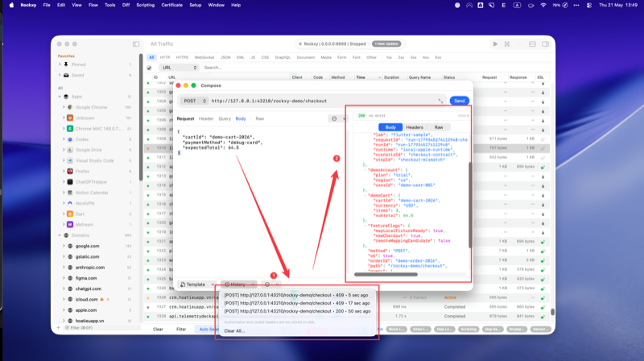Toggle the JSON content filter

click(x=225, y=57)
